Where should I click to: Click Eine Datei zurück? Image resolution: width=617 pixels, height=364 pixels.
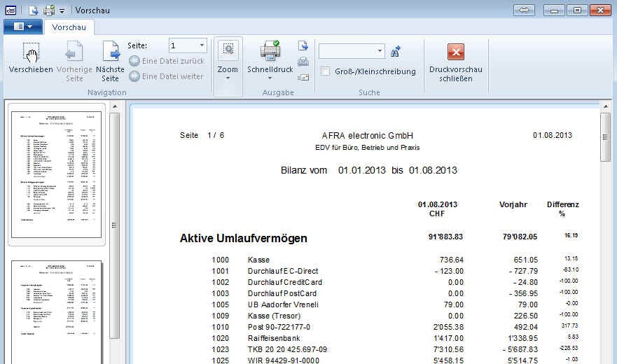(x=167, y=61)
